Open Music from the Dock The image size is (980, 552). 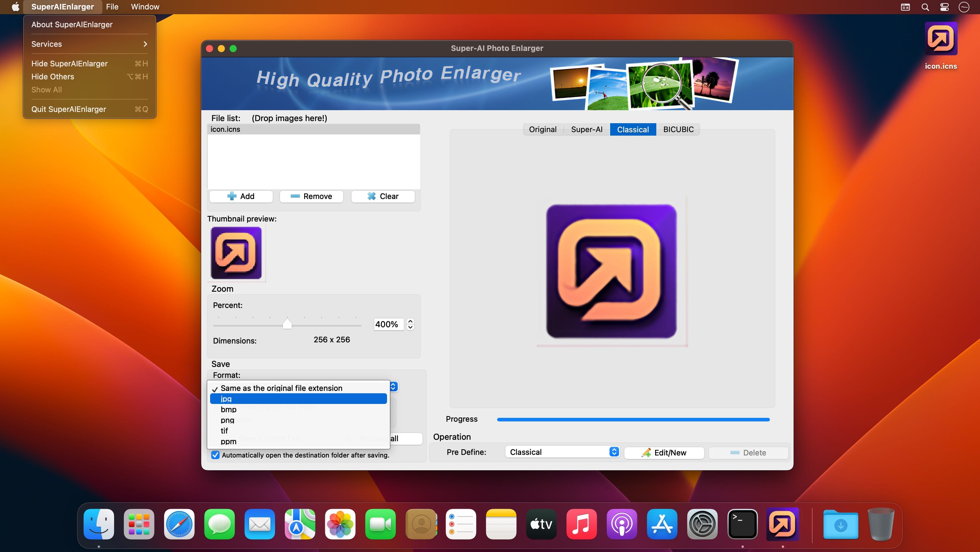point(582,524)
